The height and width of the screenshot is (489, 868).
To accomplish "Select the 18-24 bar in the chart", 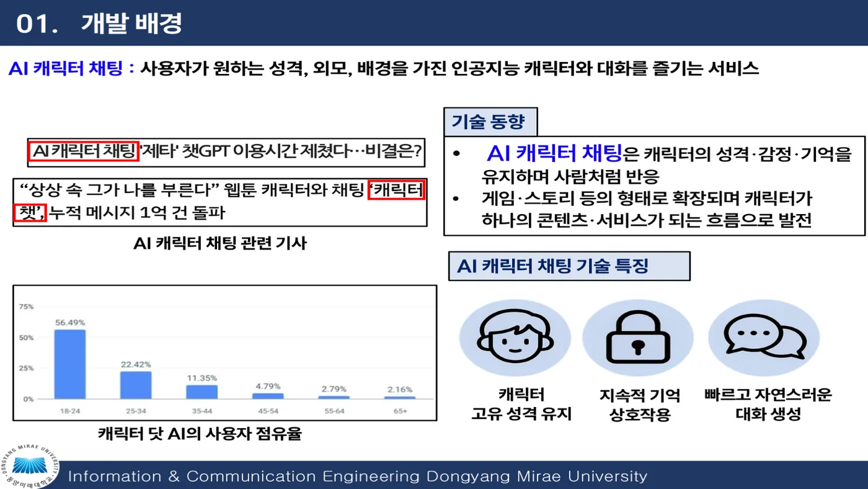I will (69, 364).
